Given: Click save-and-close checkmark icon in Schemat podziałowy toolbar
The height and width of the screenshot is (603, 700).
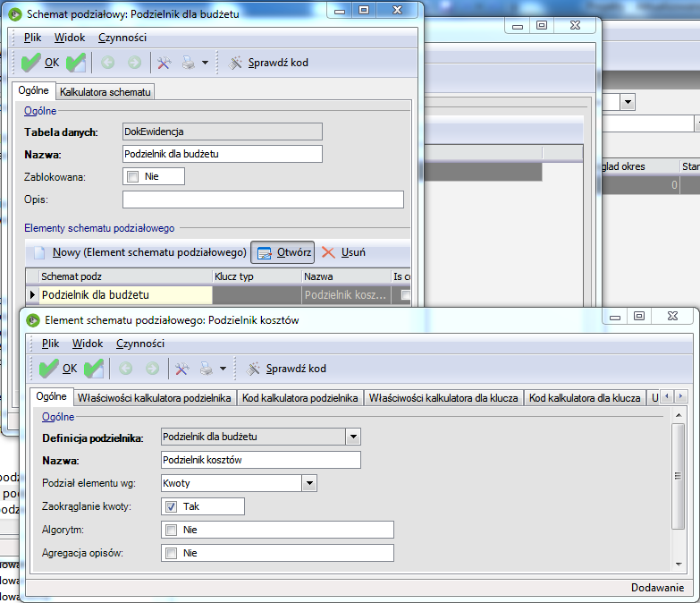Looking at the screenshot, I should click(76, 63).
